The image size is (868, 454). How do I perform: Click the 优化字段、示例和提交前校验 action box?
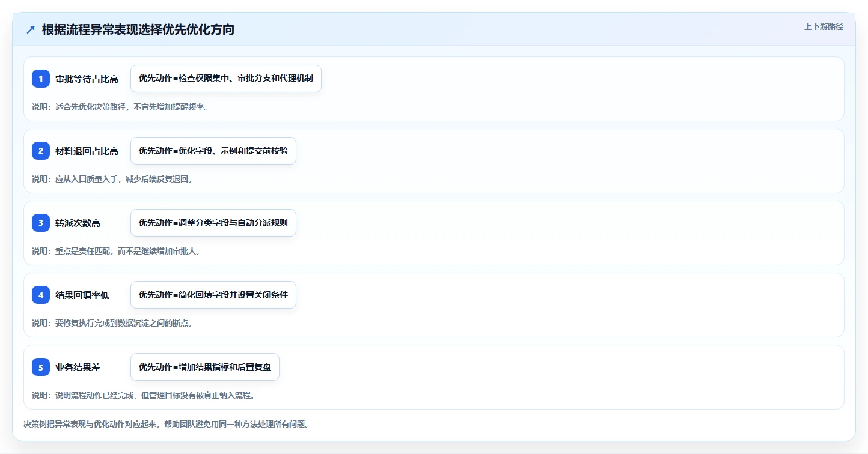(x=213, y=151)
